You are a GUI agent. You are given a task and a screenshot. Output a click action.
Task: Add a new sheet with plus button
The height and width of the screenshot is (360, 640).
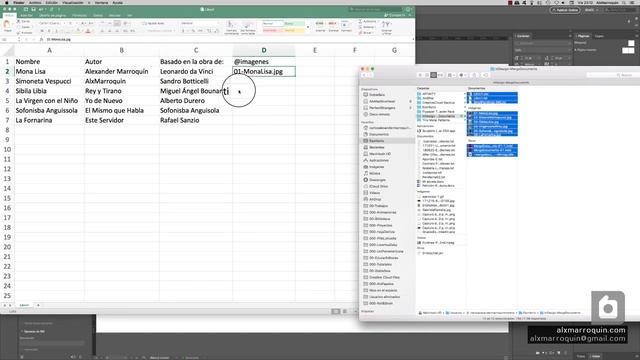tap(38, 305)
